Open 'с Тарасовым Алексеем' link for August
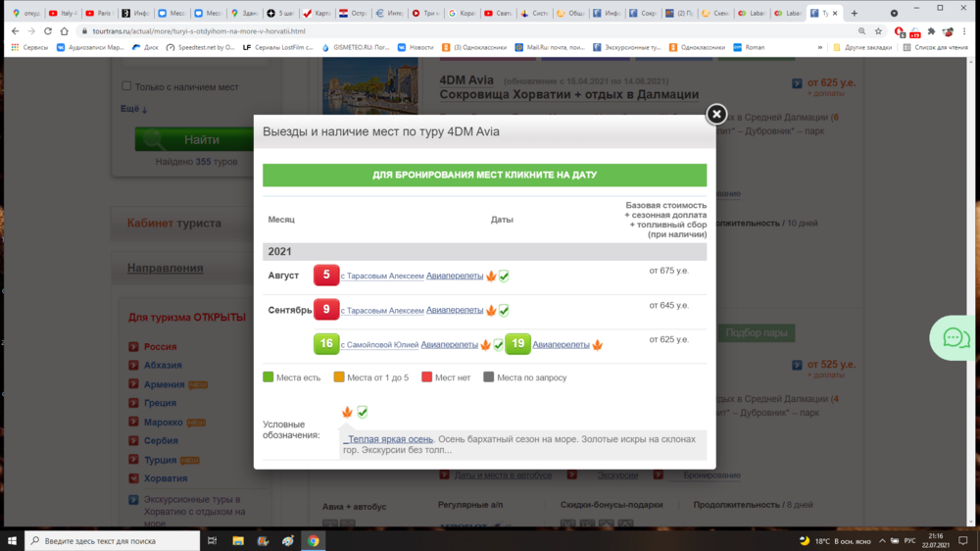980x551 pixels. coord(382,276)
